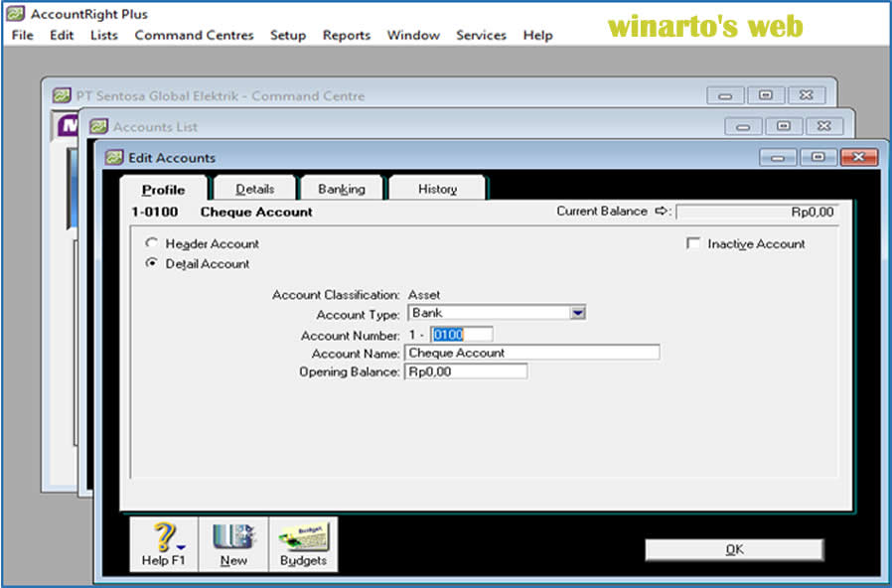Open the History tab
892x588 pixels.
[437, 189]
